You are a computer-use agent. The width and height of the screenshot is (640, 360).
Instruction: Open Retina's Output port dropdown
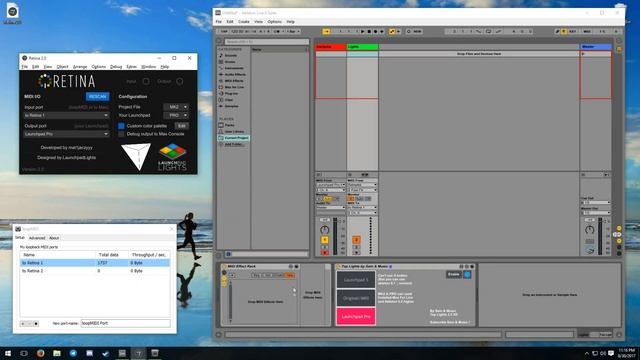tap(66, 134)
